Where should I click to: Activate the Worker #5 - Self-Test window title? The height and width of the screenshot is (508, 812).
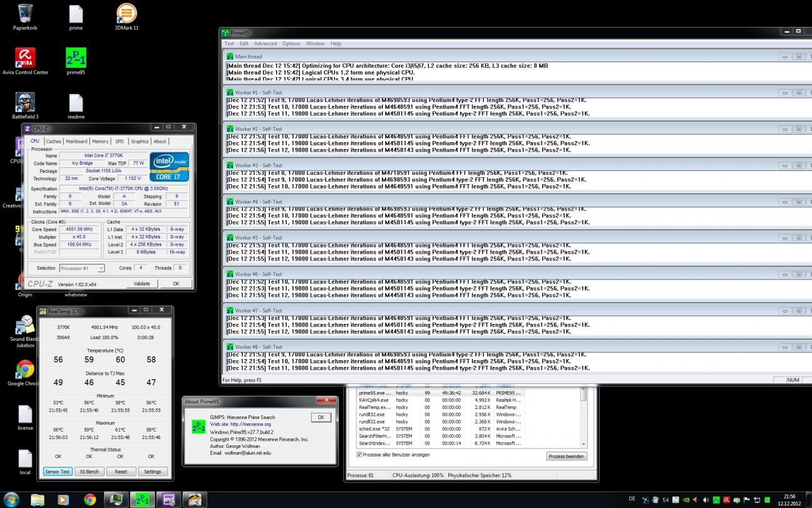click(x=259, y=238)
